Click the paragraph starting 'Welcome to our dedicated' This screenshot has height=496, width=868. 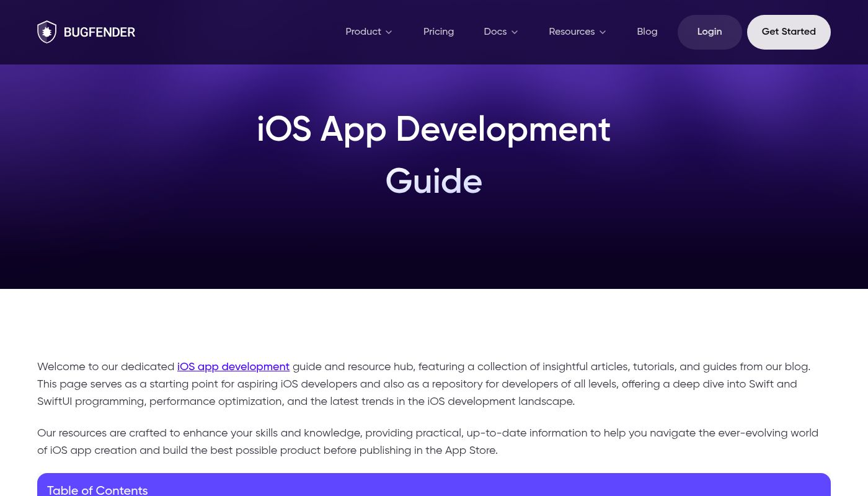coord(105,367)
